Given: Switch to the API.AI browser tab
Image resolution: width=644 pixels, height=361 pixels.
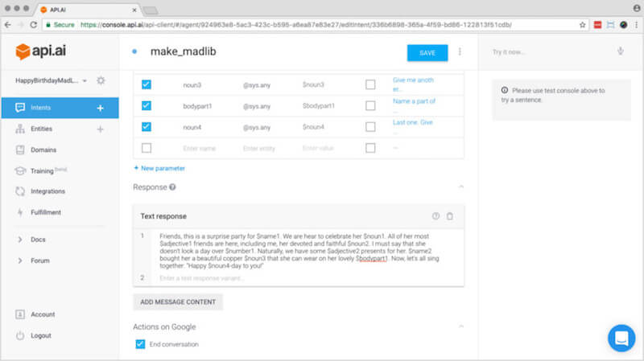Looking at the screenshot, I should pos(89,10).
